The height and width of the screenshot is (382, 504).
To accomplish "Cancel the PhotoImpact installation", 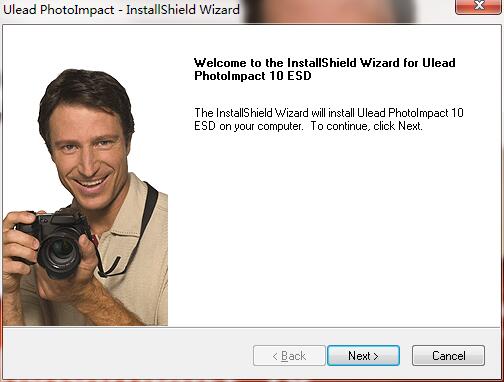I will [448, 356].
